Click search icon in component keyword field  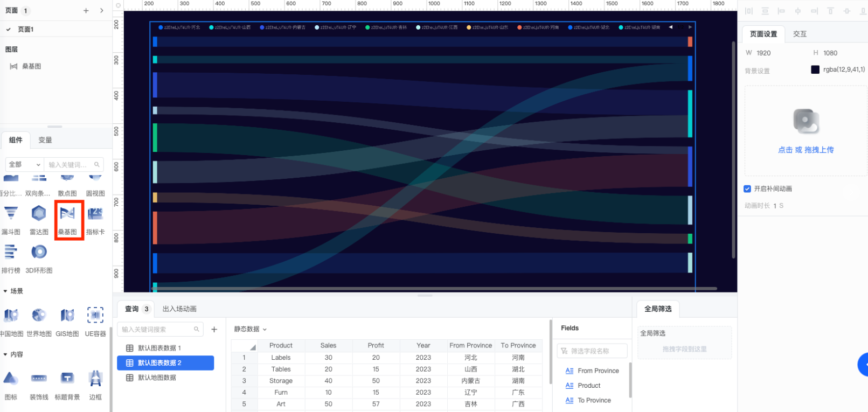tap(97, 165)
